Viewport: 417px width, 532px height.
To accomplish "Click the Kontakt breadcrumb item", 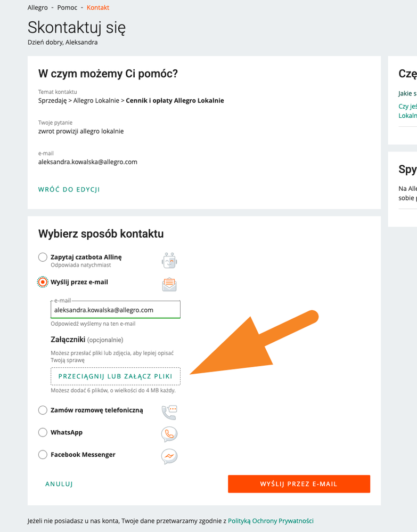I will (98, 8).
